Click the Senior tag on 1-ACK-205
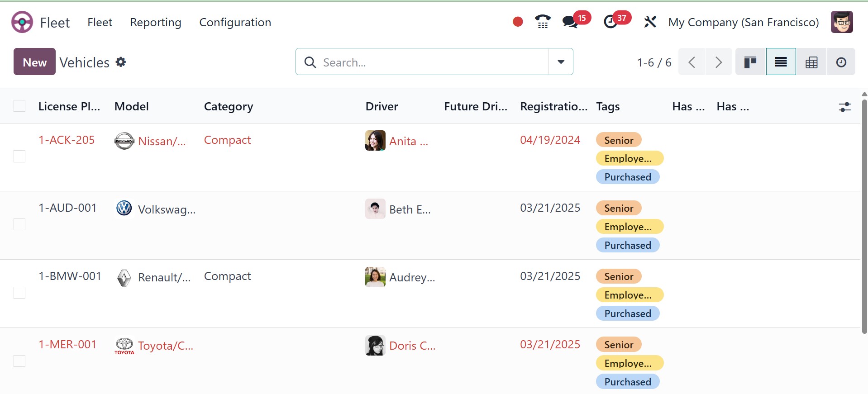Viewport: 868px width, 394px height. (619, 140)
